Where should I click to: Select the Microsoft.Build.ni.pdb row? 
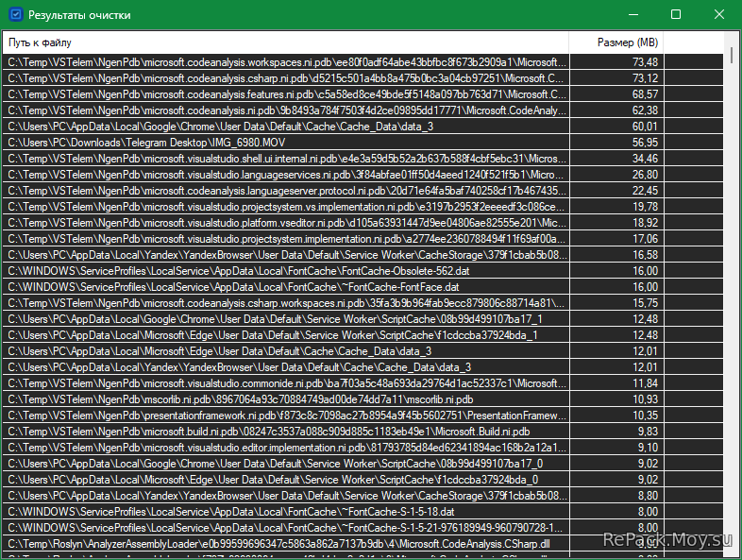pos(283,431)
